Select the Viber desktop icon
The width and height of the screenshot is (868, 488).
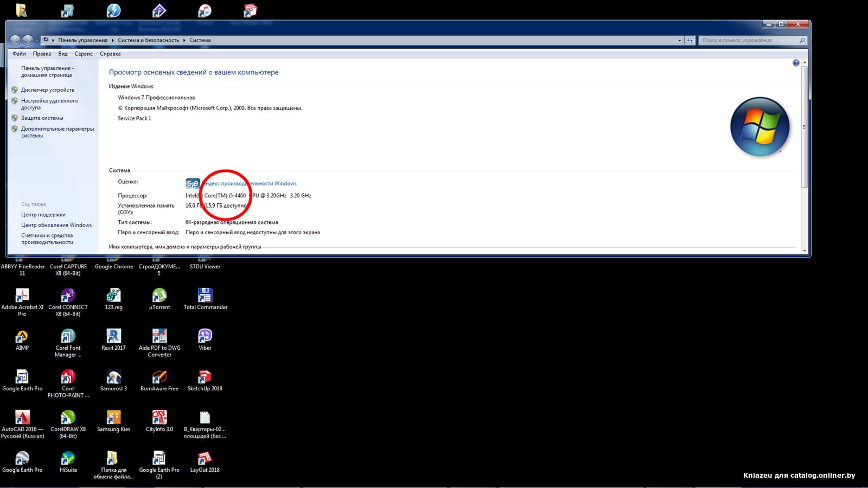pyautogui.click(x=205, y=339)
